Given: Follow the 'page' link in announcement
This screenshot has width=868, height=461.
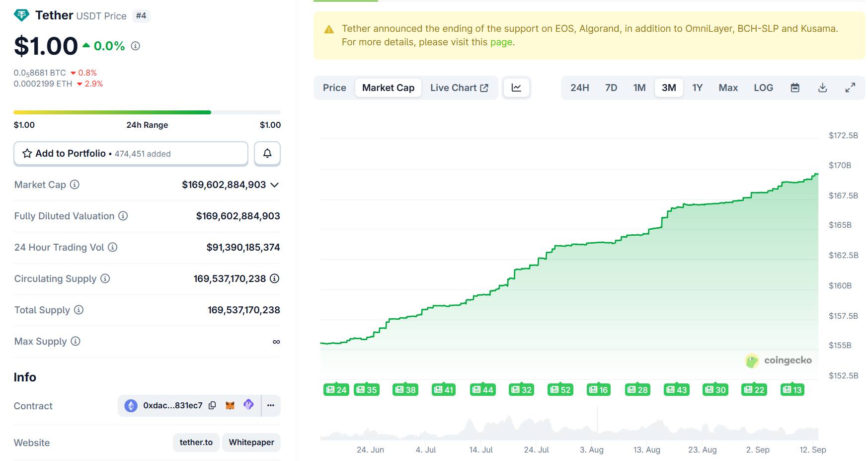Looking at the screenshot, I should (501, 42).
